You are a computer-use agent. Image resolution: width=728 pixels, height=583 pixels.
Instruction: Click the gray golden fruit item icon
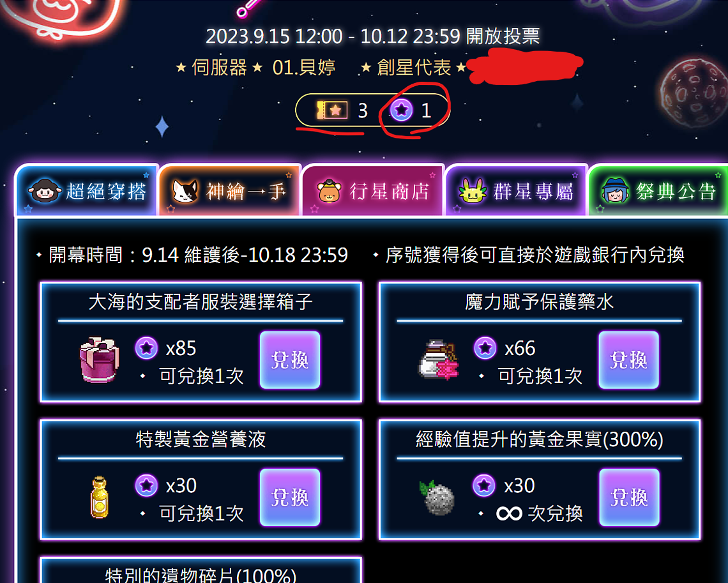click(x=437, y=497)
